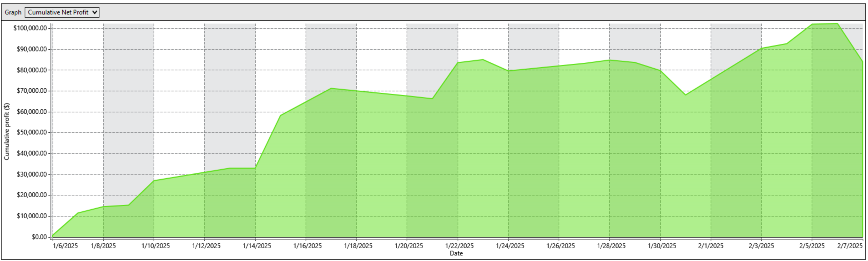Click the 2/7/2025 date label
Viewport: 868px width, 261px height.
pyautogui.click(x=850, y=246)
